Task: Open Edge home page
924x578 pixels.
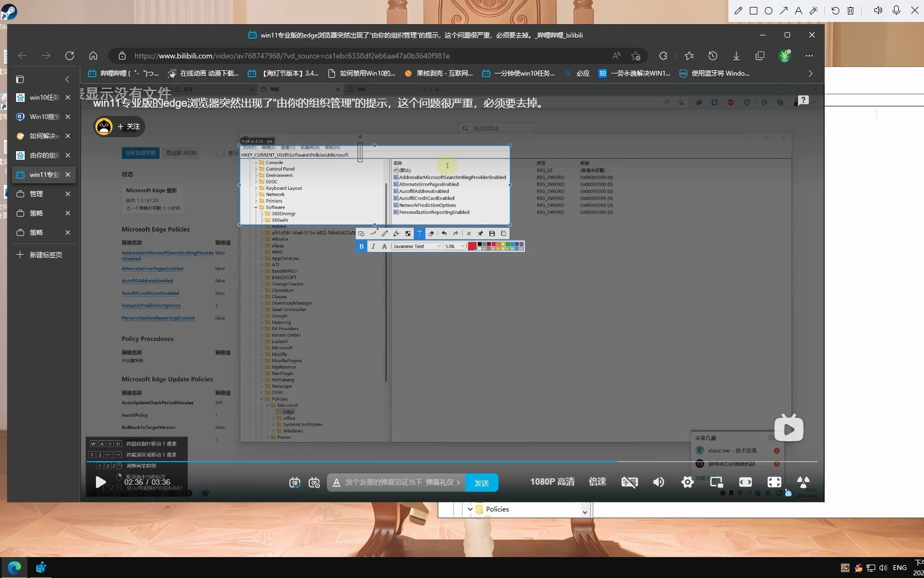Action: (x=93, y=56)
